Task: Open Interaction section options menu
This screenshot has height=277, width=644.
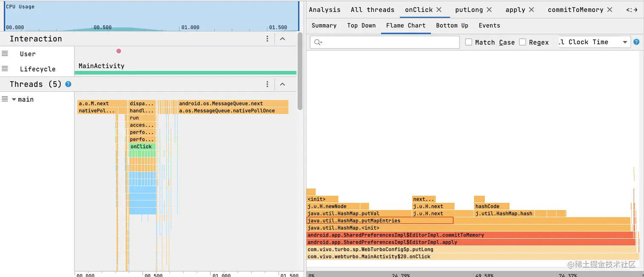Action: (267, 39)
